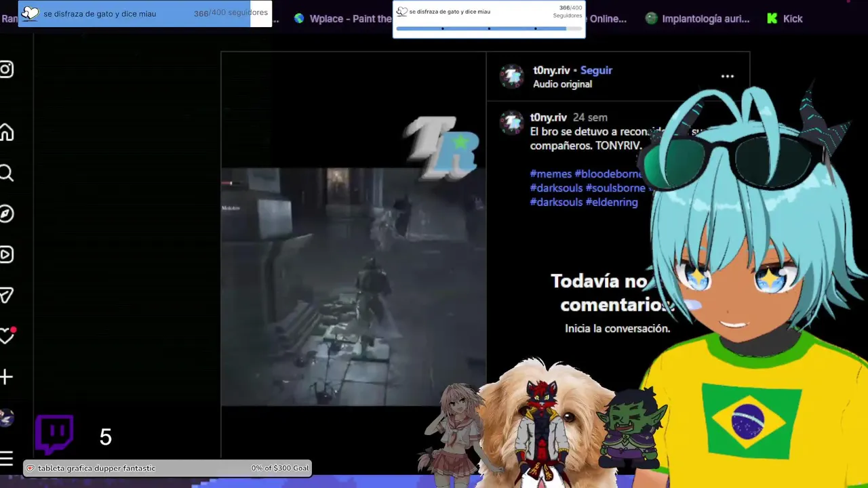
Task: Go to Instagram Home icon
Action: tap(6, 133)
